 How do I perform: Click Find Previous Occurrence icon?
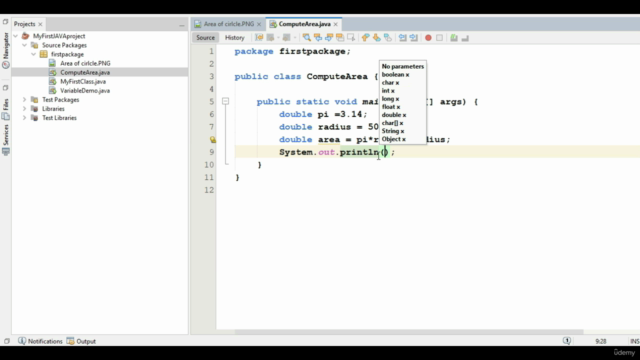pos(318,38)
